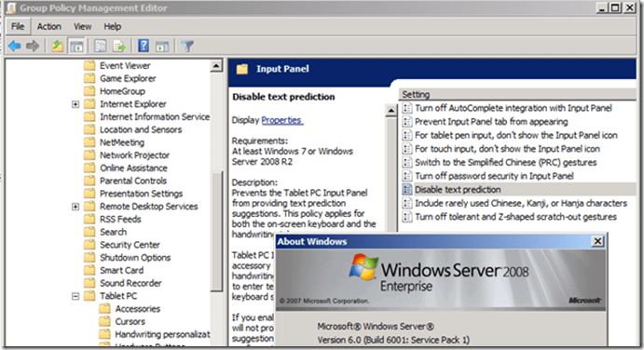Click the HomeGroup folder icon
Viewport: 644px width, 350px height.
tap(89, 91)
